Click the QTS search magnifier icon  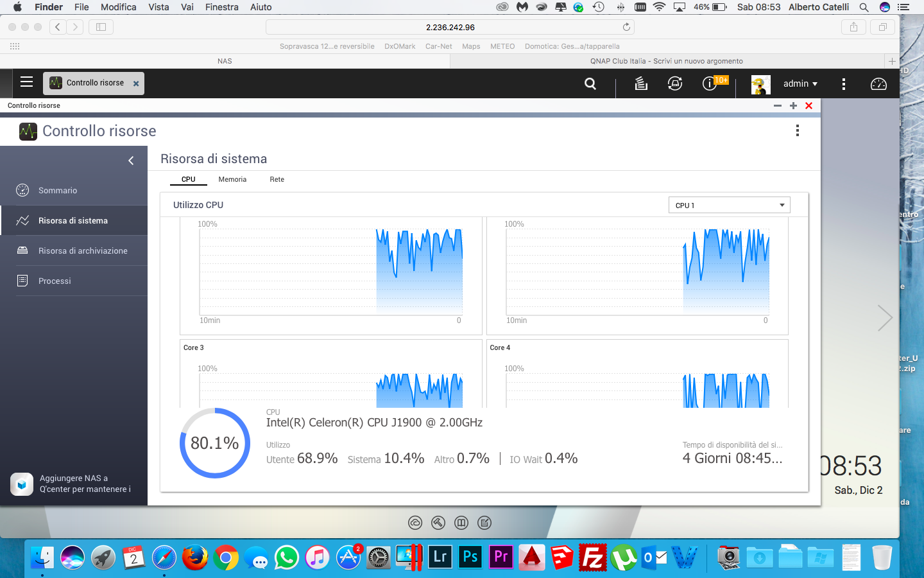590,83
